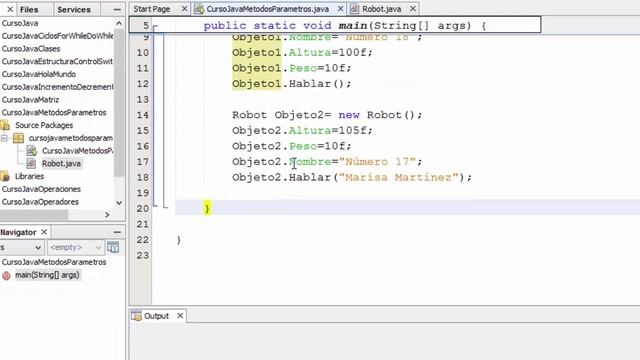The width and height of the screenshot is (640, 360).
Task: Click line number 18 in gutter
Action: (x=143, y=178)
